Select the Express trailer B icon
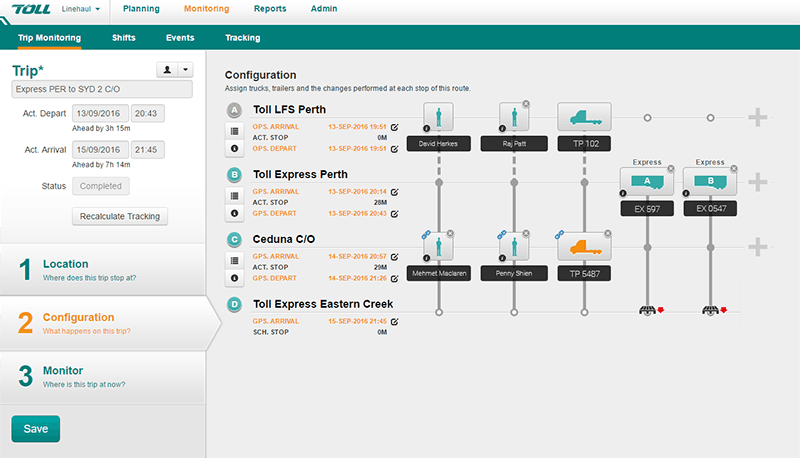The height and width of the screenshot is (458, 800). tap(710, 182)
